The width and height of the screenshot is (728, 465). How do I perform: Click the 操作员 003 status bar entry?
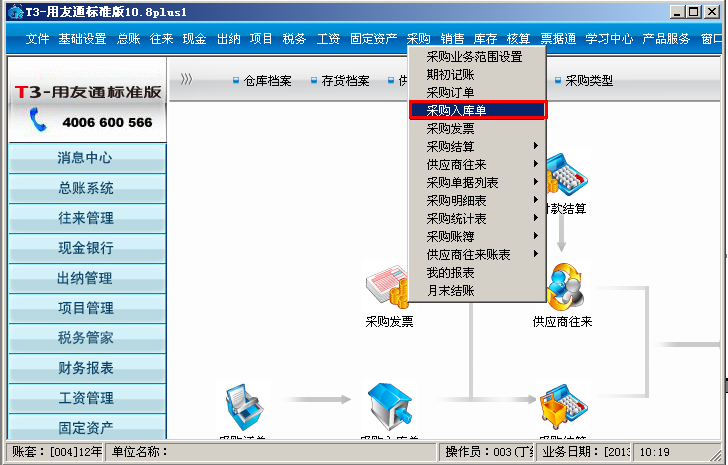[487, 452]
